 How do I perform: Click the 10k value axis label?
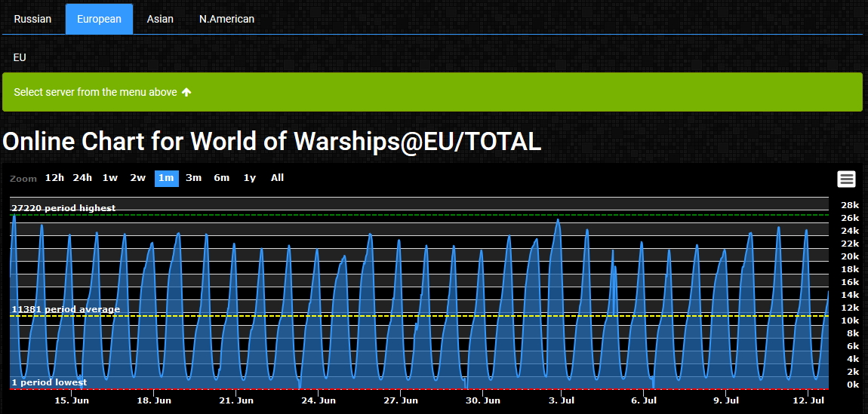coord(851,320)
